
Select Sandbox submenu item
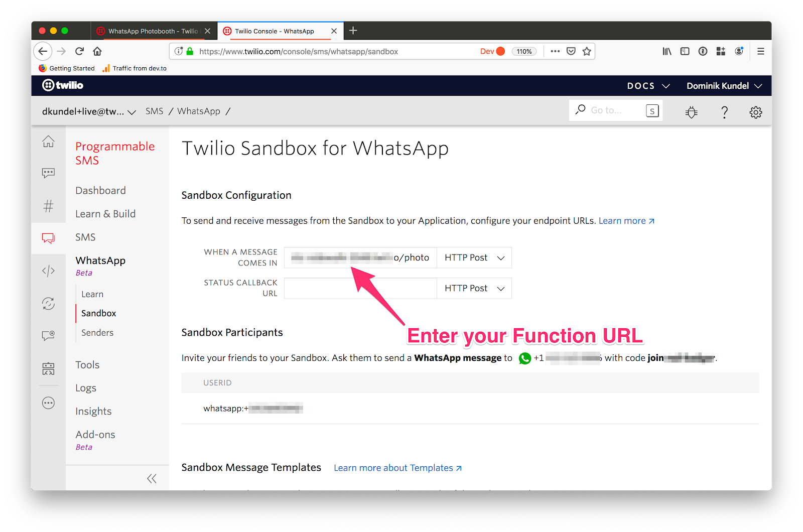(x=98, y=313)
